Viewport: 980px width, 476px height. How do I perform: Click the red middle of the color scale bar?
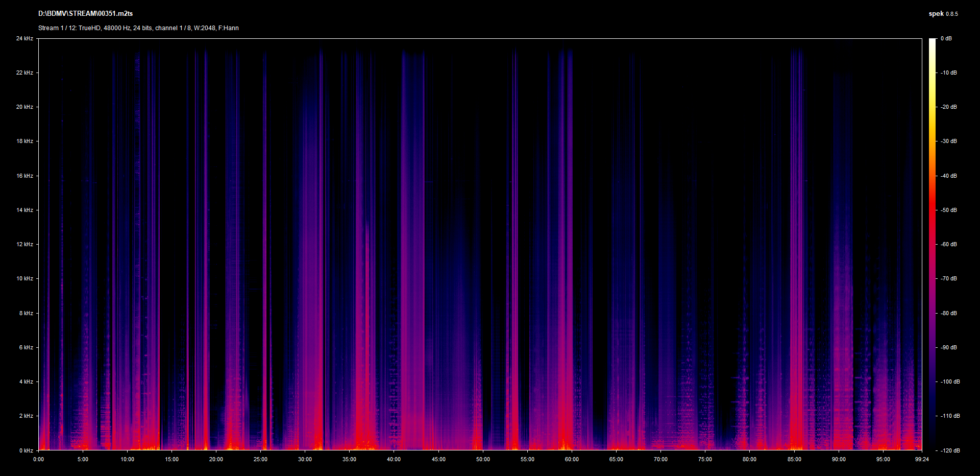tap(933, 215)
